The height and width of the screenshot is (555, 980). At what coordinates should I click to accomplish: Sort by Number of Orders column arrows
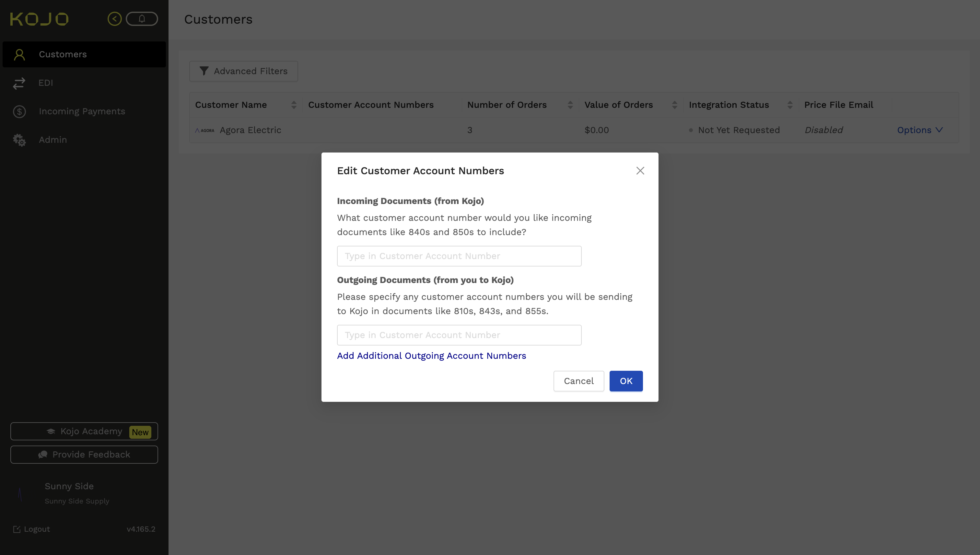click(x=570, y=105)
